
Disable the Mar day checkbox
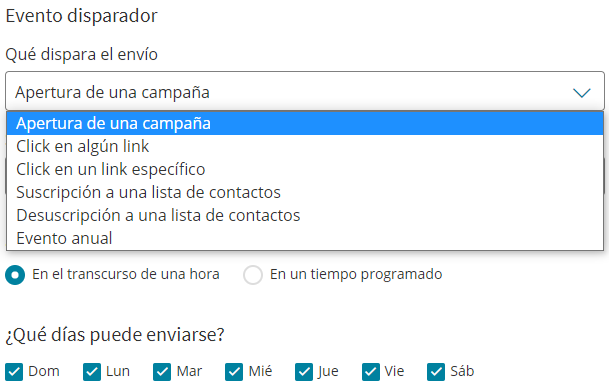pyautogui.click(x=162, y=372)
